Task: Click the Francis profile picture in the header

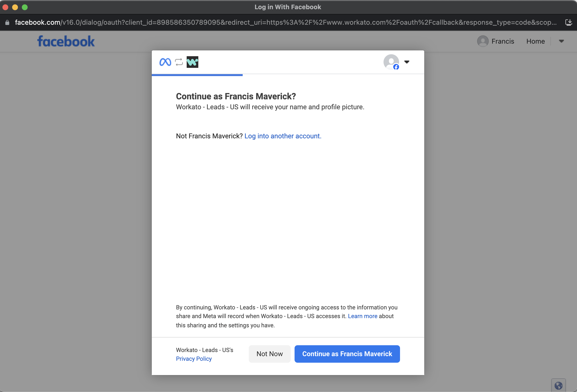Action: [x=483, y=41]
